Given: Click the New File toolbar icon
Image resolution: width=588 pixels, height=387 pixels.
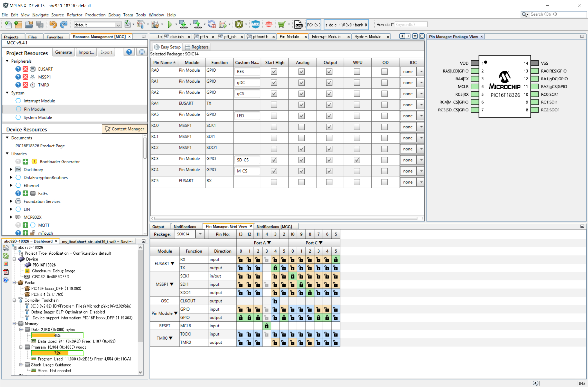Looking at the screenshot, I should (8, 24).
